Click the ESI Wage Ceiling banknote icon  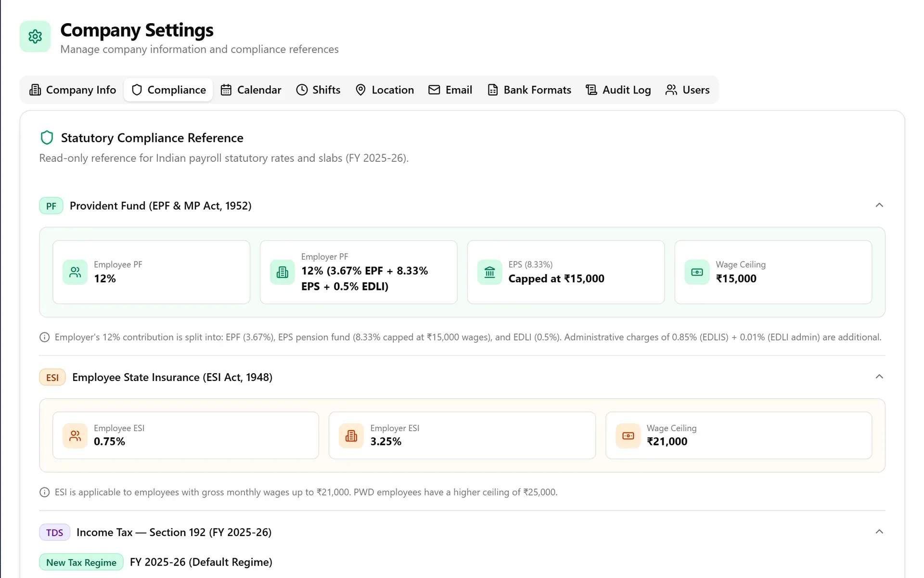pos(628,436)
